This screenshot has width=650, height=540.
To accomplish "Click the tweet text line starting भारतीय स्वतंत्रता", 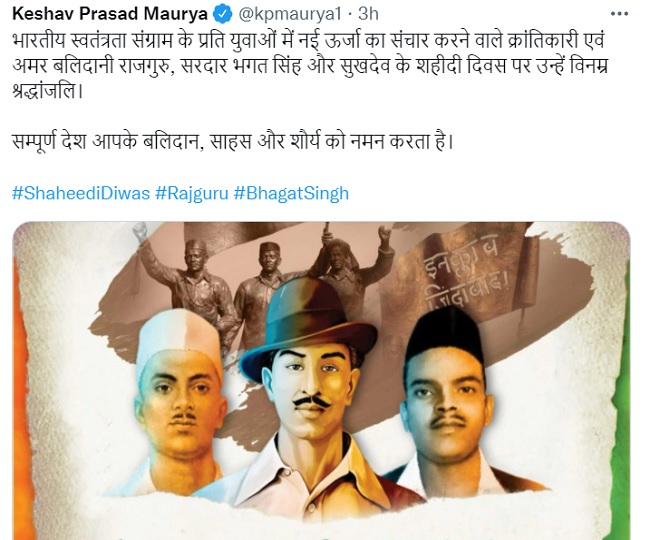I will [x=309, y=40].
